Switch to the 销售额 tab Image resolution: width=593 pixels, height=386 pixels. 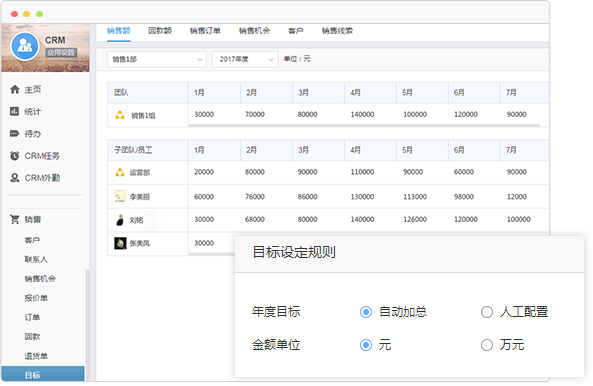tap(119, 31)
